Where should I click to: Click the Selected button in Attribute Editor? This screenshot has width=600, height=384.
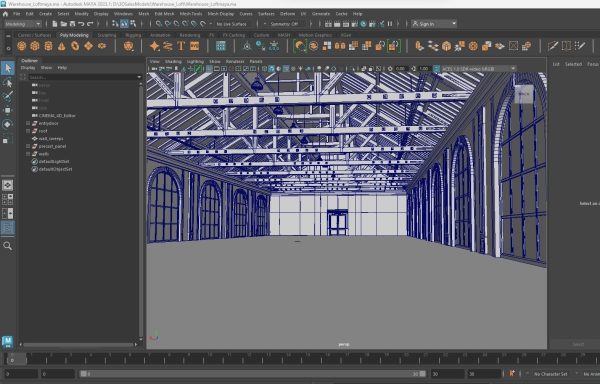pyautogui.click(x=573, y=64)
